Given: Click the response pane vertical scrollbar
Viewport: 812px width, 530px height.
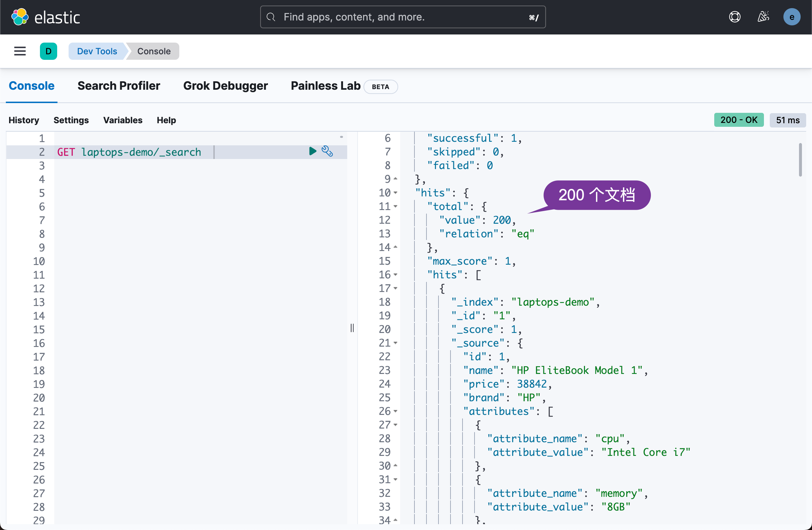Looking at the screenshot, I should coord(800,160).
